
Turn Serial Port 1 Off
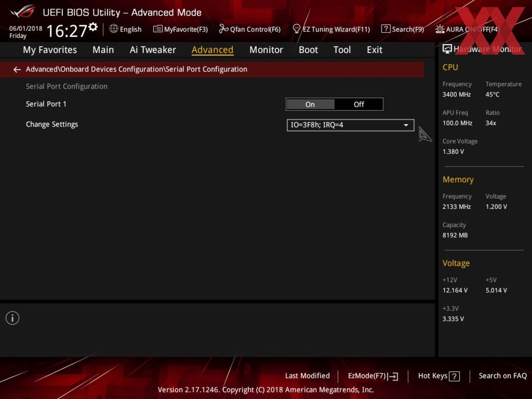[x=359, y=104]
